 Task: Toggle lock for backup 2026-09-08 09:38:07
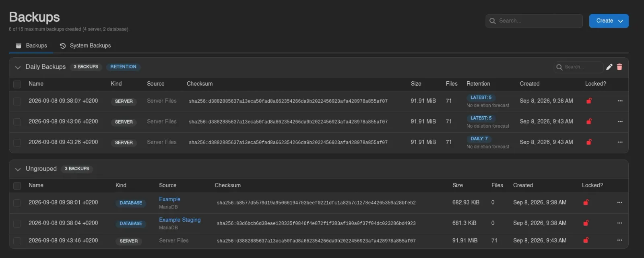pos(589,101)
